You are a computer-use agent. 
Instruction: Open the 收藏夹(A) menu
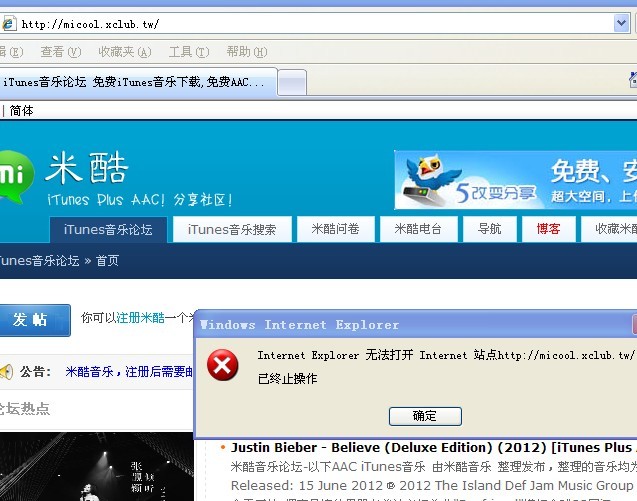click(125, 52)
